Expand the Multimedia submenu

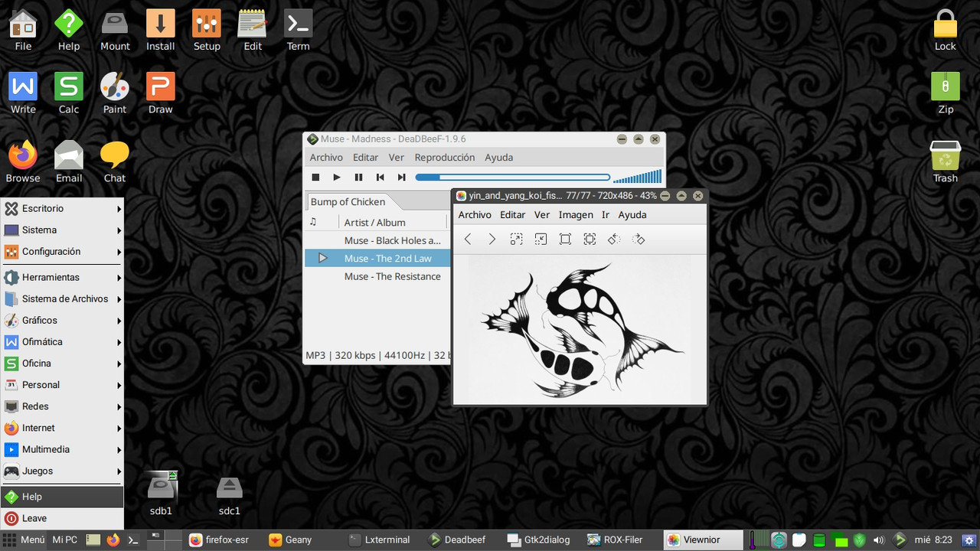coord(62,449)
